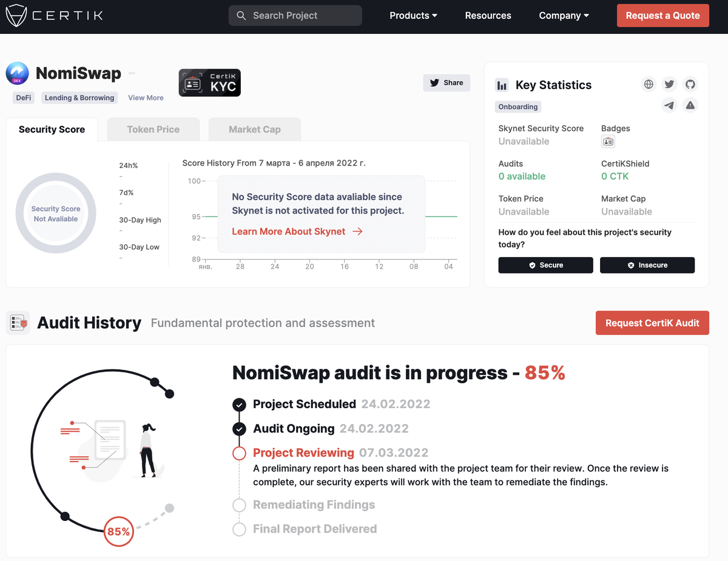The height and width of the screenshot is (561, 728).
Task: Click the Onboarding status label
Action: coord(518,107)
